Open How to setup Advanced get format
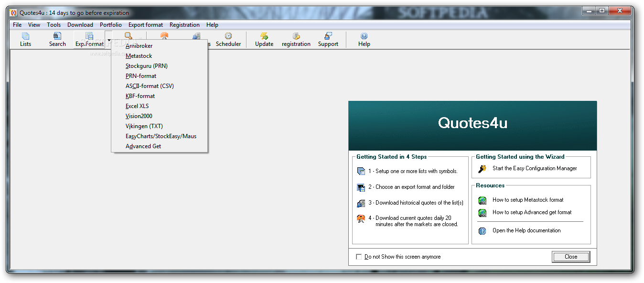Screen dimensions: 644x283 point(532,212)
